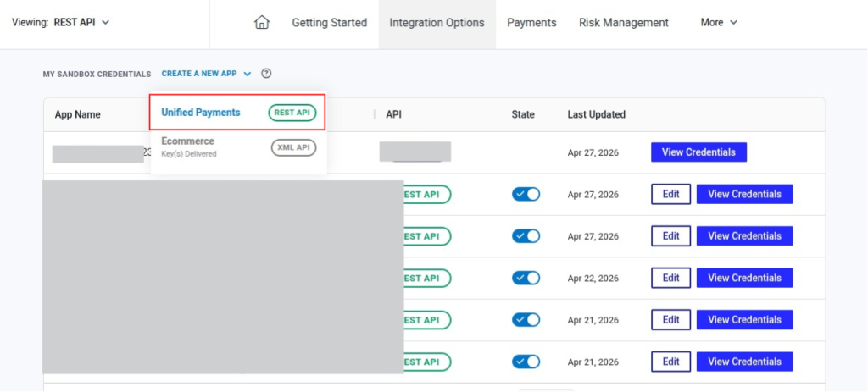Viewport: 868px width, 392px height.
Task: Toggle state switch in the first Apr 21, 2026 row
Action: [x=526, y=320]
